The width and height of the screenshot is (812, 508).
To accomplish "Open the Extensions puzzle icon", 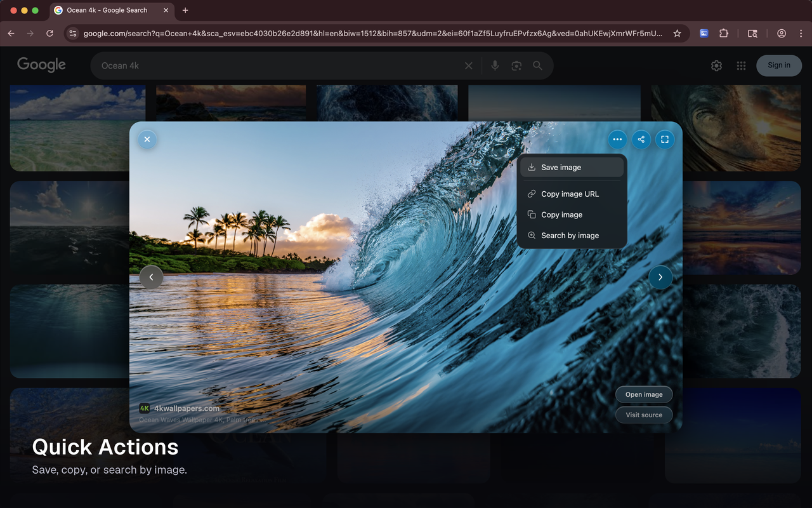I will click(x=723, y=34).
